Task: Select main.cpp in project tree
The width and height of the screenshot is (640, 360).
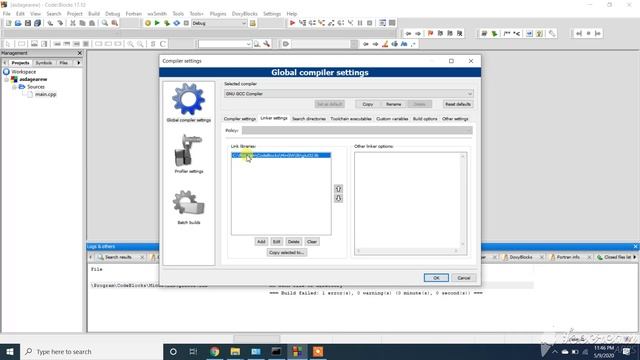Action: pyautogui.click(x=45, y=94)
